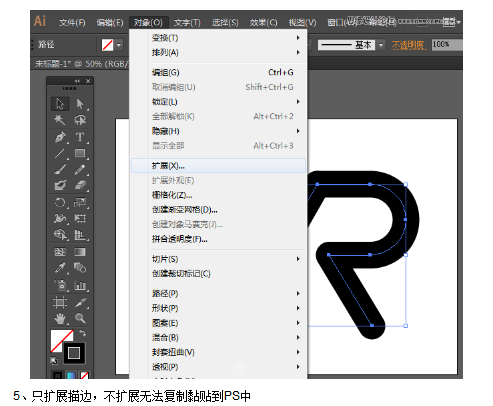Select the Mesh tool
Viewport: 493px width, 406px height.
[60, 252]
